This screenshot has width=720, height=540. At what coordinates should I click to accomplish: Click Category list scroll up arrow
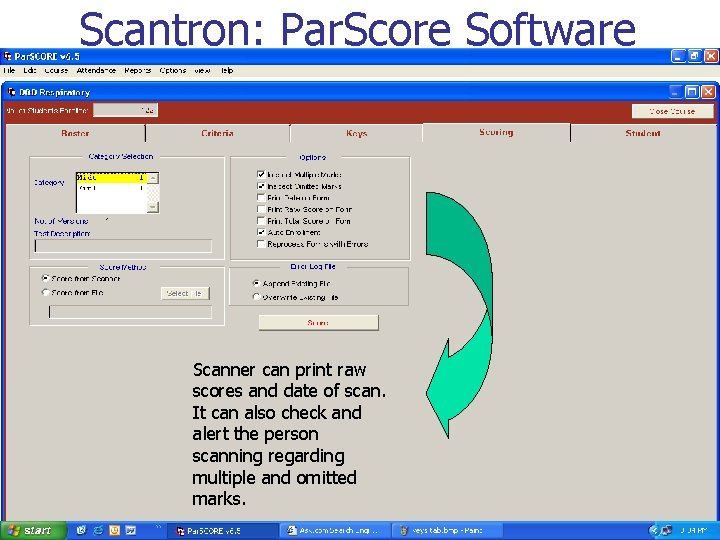[153, 178]
